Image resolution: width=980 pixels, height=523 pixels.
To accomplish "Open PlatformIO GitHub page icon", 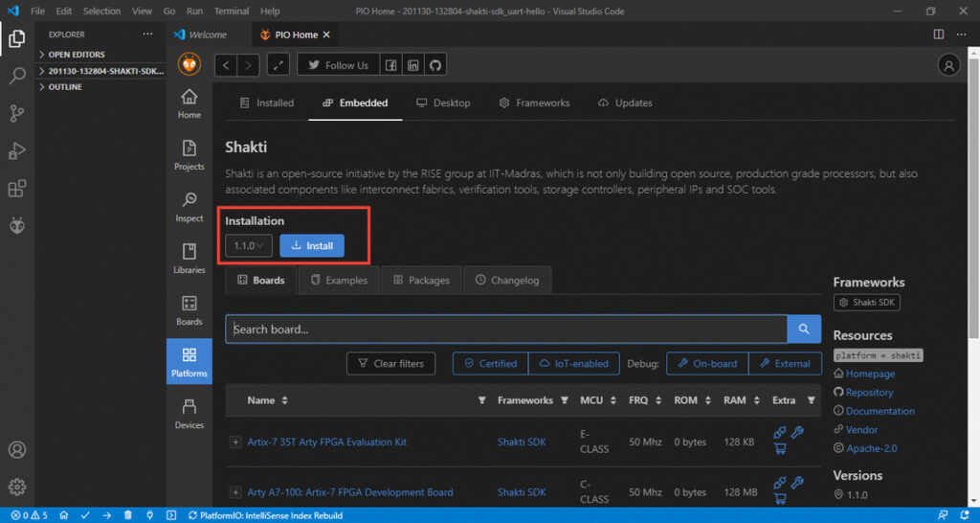I will 435,65.
